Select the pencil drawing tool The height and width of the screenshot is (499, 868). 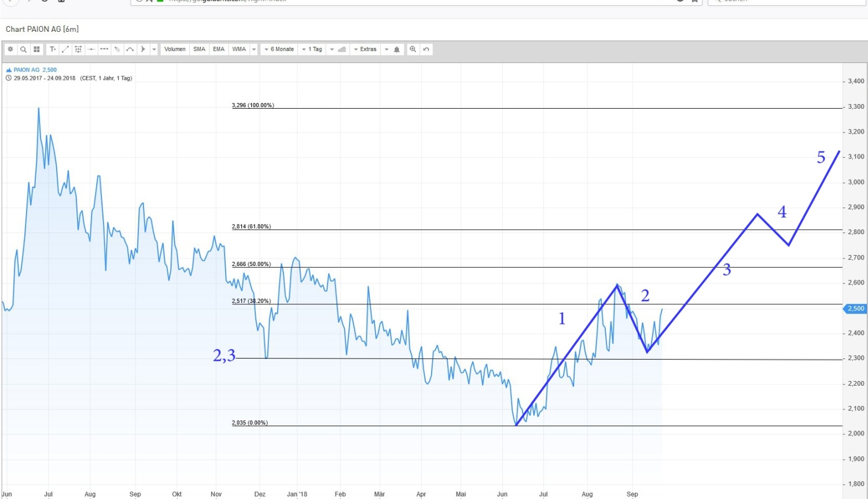tap(117, 49)
